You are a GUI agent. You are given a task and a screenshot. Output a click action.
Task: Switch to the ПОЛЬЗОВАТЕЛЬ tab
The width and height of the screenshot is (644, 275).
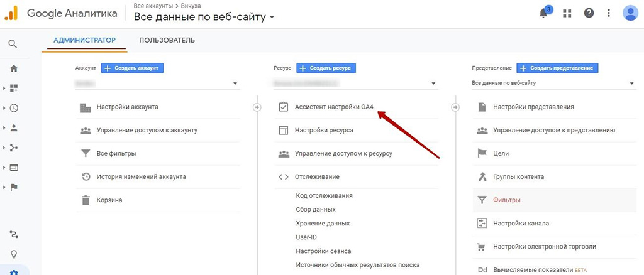(x=167, y=41)
